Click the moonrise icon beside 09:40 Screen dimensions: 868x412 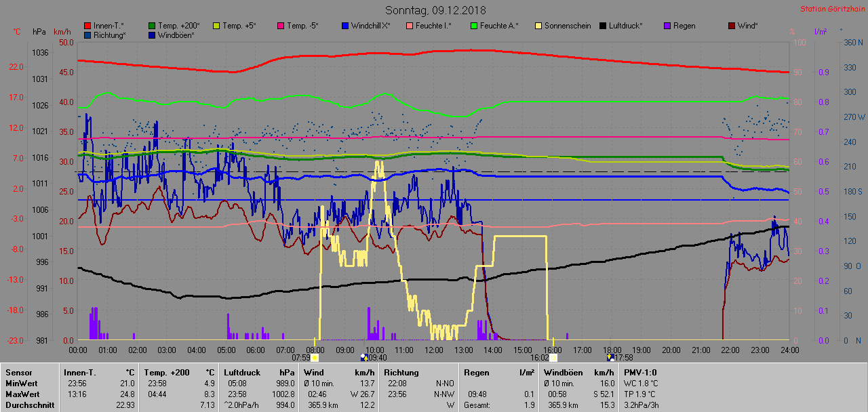pos(364,357)
